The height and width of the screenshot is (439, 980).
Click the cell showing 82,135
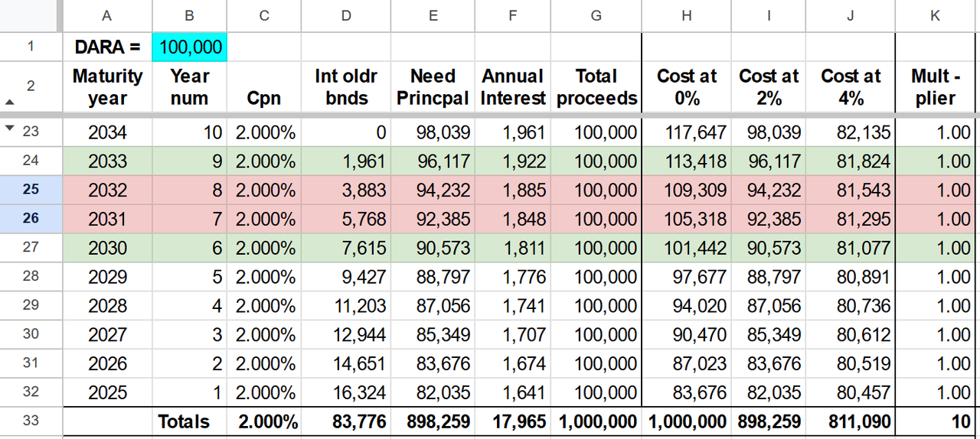click(851, 132)
